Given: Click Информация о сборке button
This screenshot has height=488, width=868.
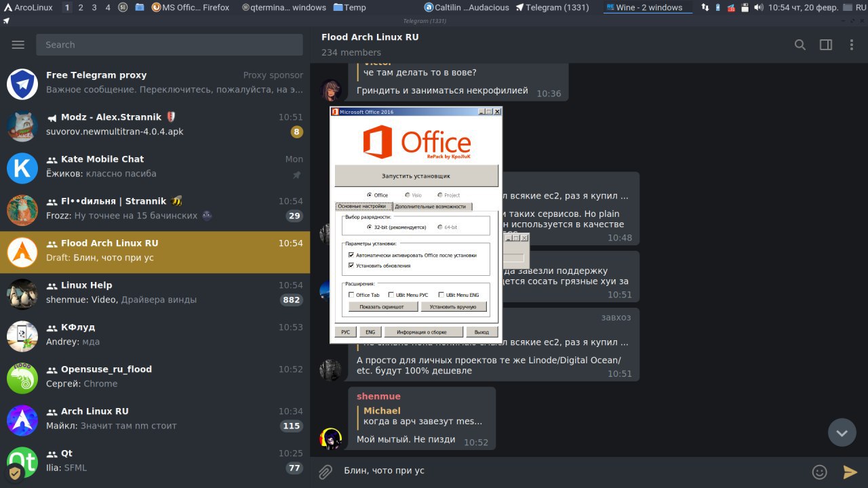Looking at the screenshot, I should (x=424, y=332).
